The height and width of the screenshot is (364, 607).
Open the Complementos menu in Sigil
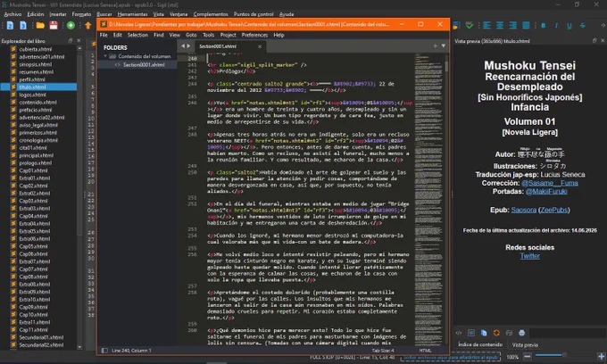(x=211, y=14)
